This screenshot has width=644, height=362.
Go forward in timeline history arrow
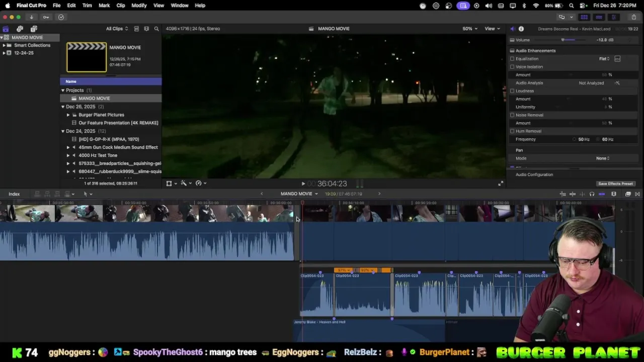379,194
